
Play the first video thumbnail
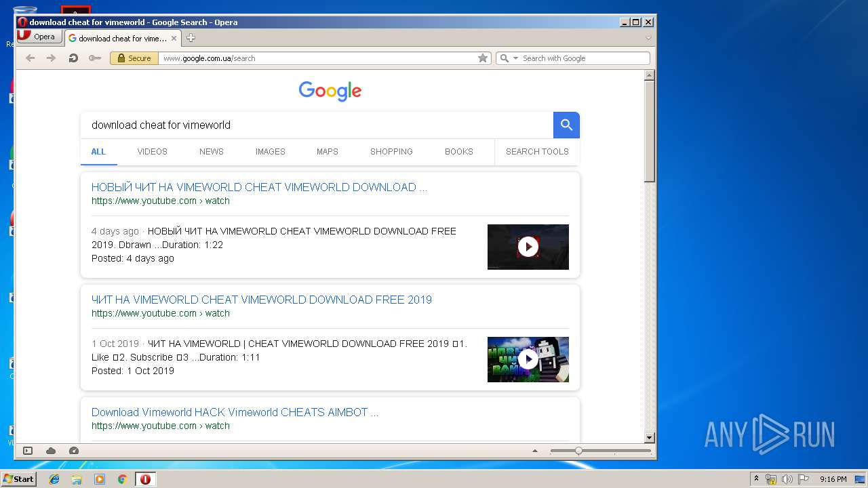[528, 247]
